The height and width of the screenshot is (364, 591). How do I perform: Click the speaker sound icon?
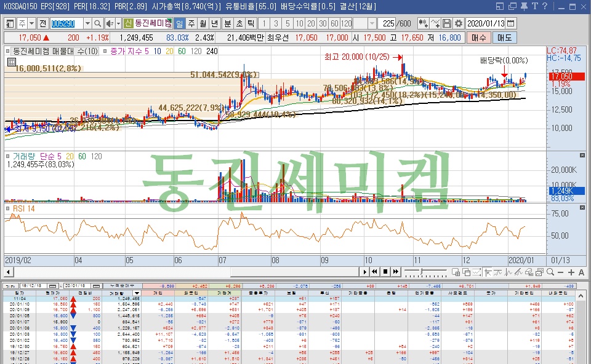(x=110, y=24)
